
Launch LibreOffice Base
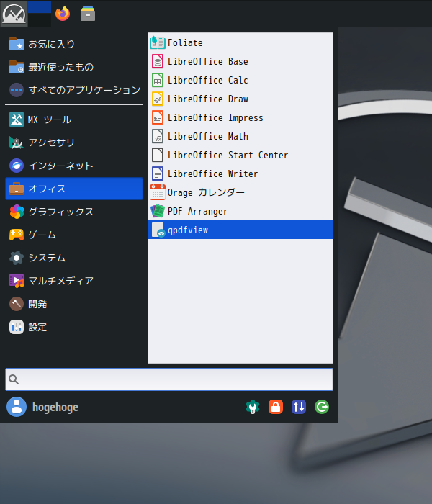240,61
